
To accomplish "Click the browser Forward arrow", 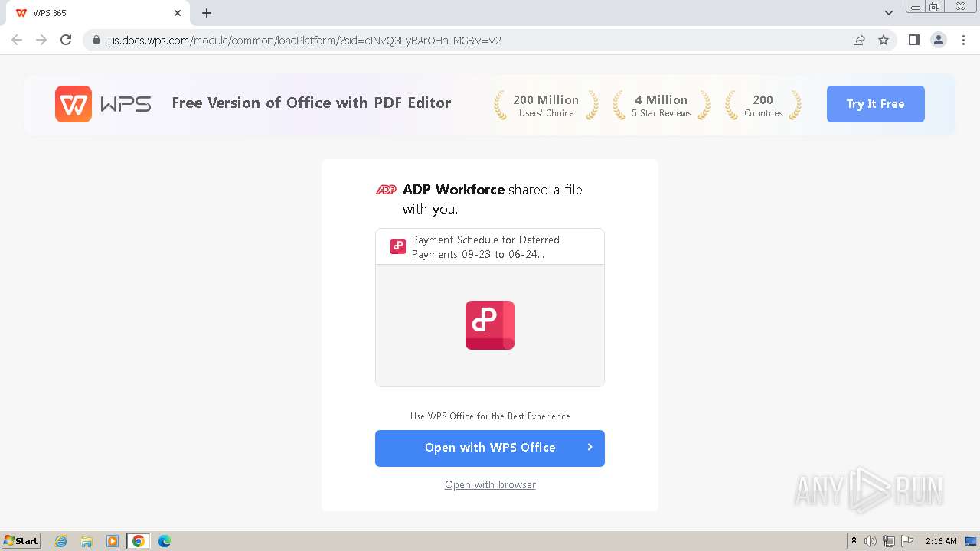I will [41, 40].
